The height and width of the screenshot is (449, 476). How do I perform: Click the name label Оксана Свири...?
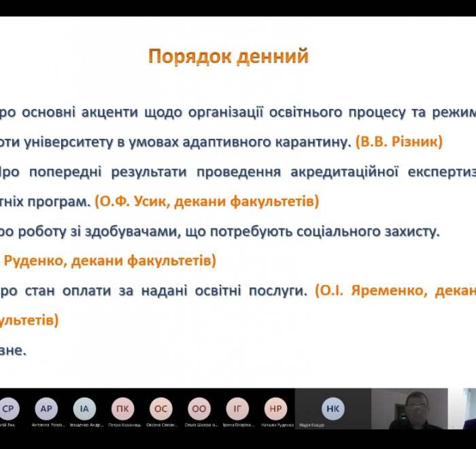pos(162,425)
